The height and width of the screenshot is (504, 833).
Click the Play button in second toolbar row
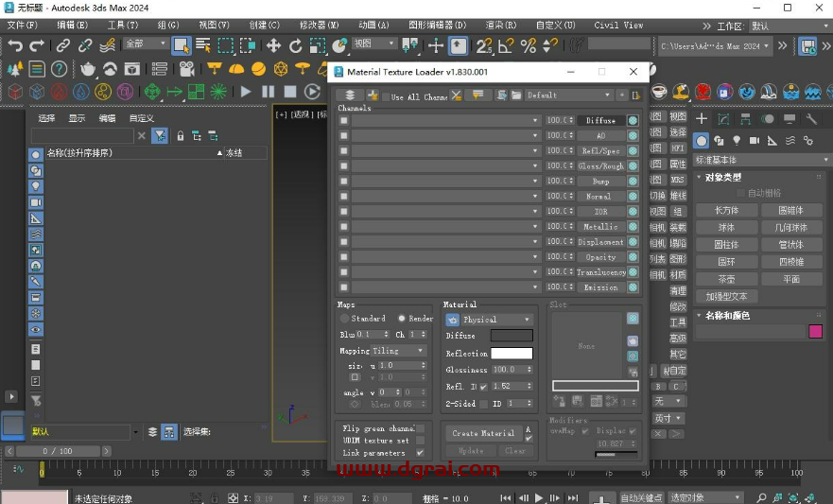(246, 92)
